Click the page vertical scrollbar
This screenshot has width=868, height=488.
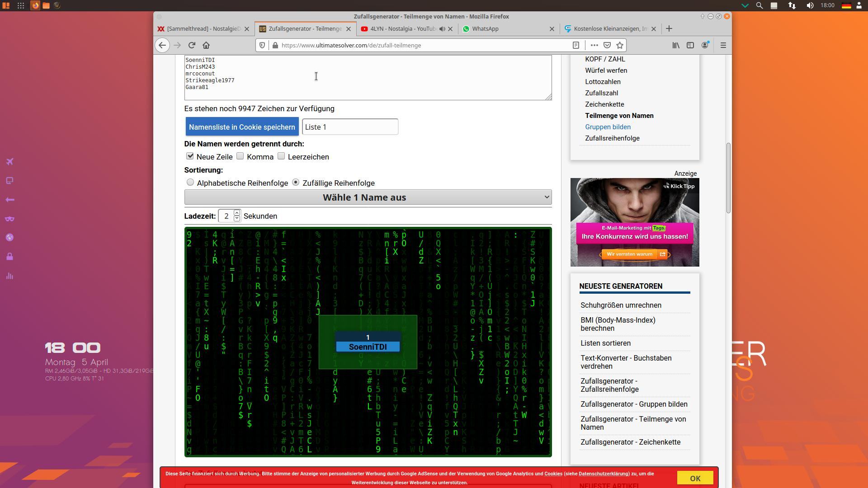[x=728, y=178]
